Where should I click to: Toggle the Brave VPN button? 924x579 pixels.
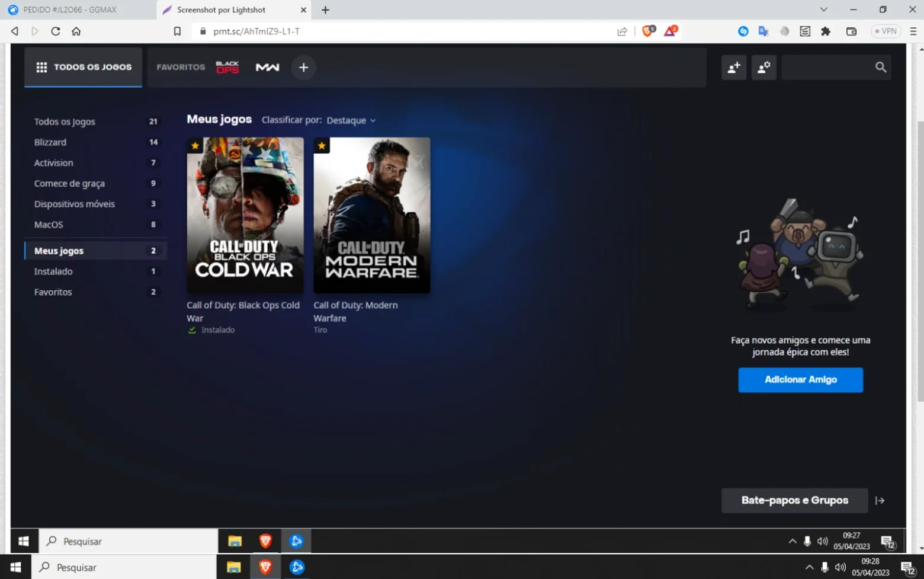point(886,31)
